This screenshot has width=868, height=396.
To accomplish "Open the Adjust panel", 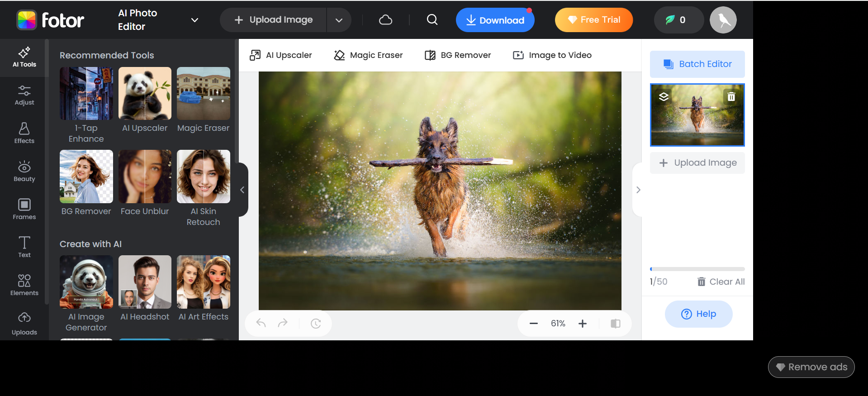I will (24, 95).
